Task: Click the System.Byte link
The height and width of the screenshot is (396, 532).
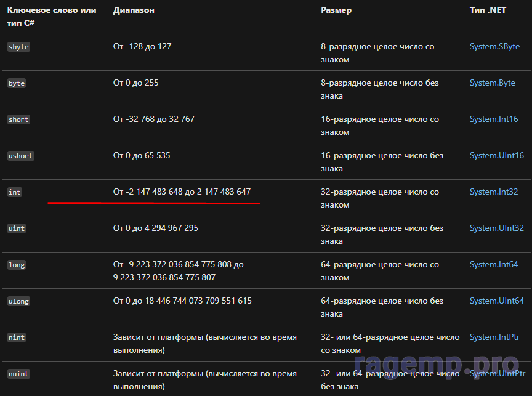Action: [492, 83]
